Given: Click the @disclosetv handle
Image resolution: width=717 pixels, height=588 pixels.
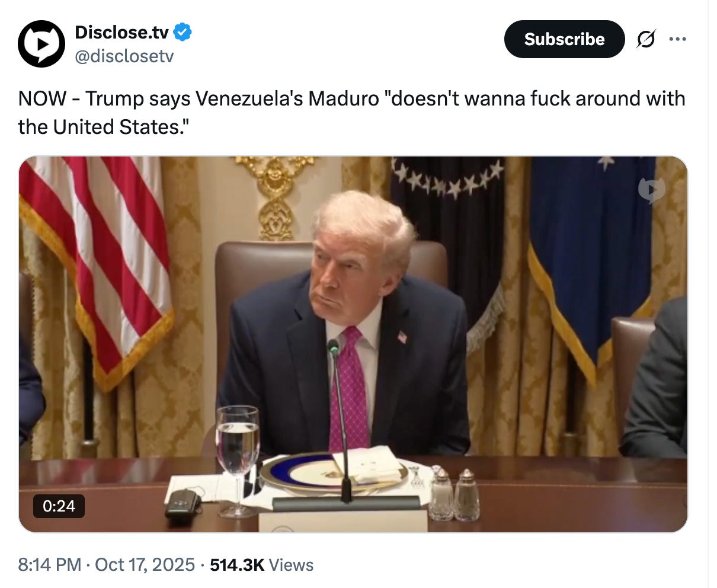Looking at the screenshot, I should pos(124,56).
